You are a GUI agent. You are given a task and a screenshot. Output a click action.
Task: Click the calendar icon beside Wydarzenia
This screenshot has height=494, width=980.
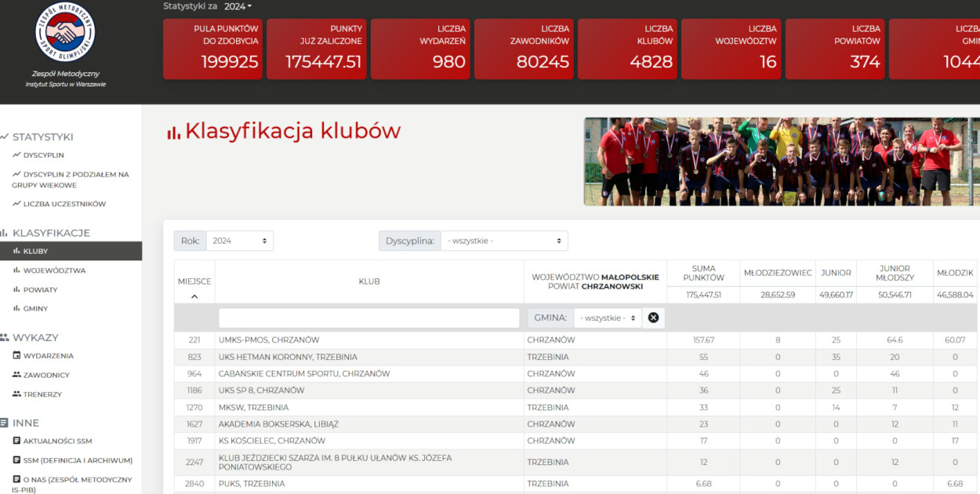(x=16, y=356)
